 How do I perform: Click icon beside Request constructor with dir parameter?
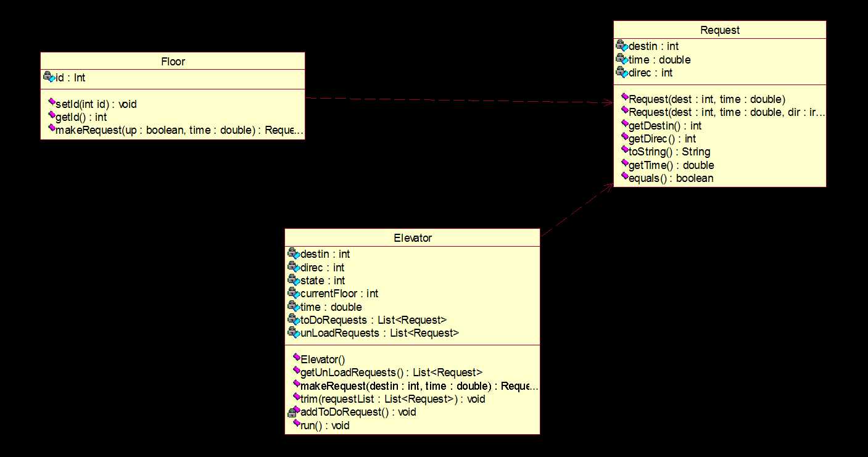(624, 110)
